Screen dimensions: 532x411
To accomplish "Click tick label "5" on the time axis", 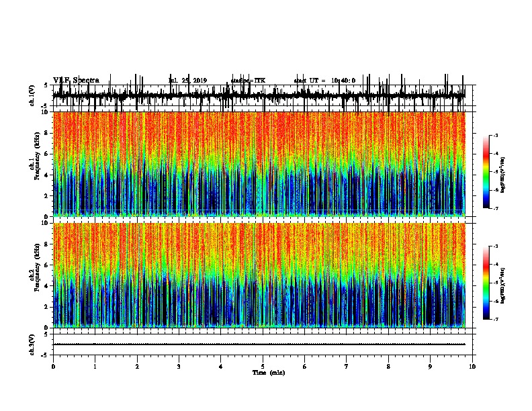I will pos(263,367).
